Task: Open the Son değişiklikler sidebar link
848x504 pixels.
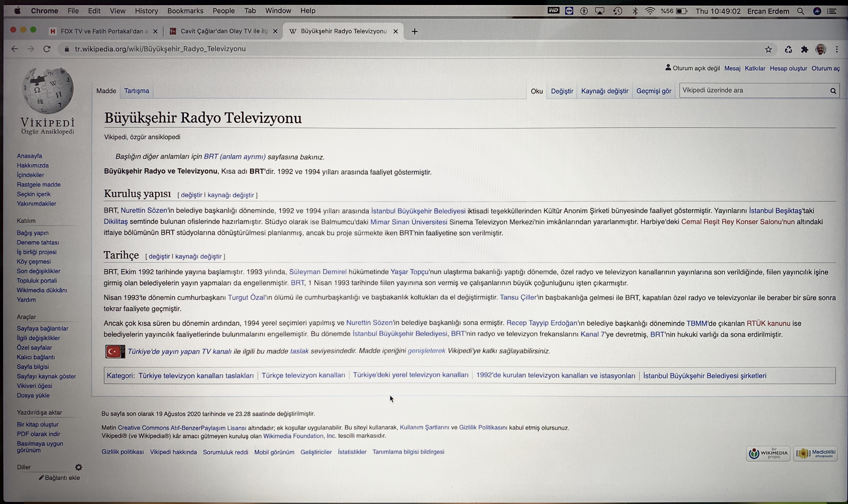Action: [39, 271]
